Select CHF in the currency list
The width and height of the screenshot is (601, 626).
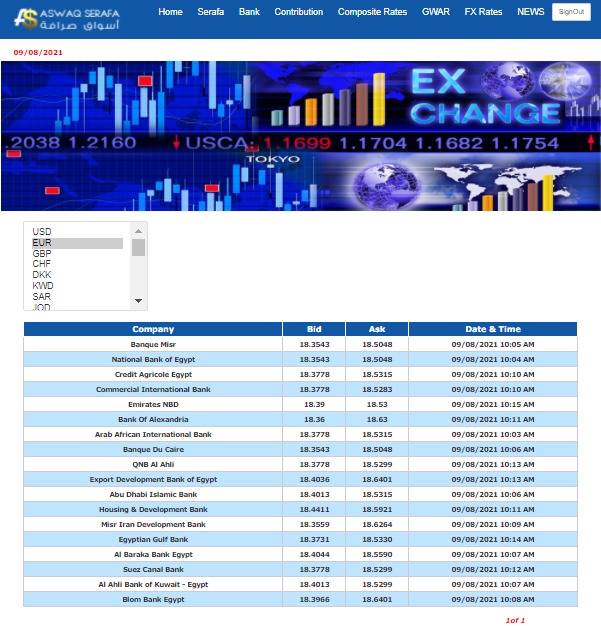77,264
